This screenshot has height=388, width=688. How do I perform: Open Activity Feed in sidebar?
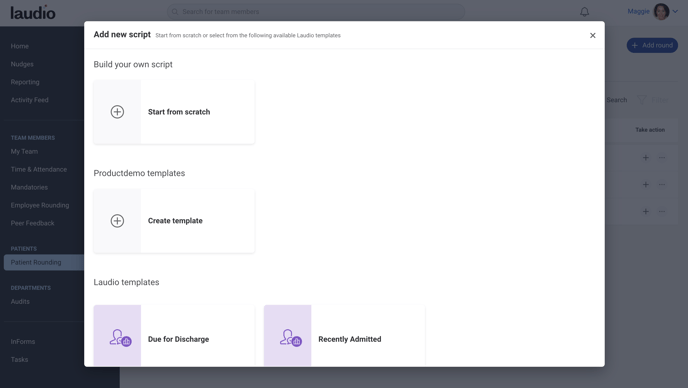[29, 100]
